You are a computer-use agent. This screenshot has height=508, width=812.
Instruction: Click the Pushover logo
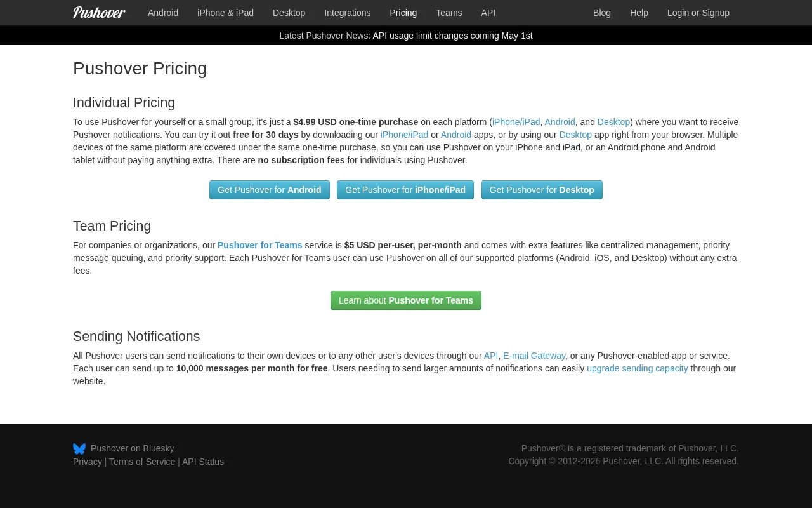tap(99, 13)
